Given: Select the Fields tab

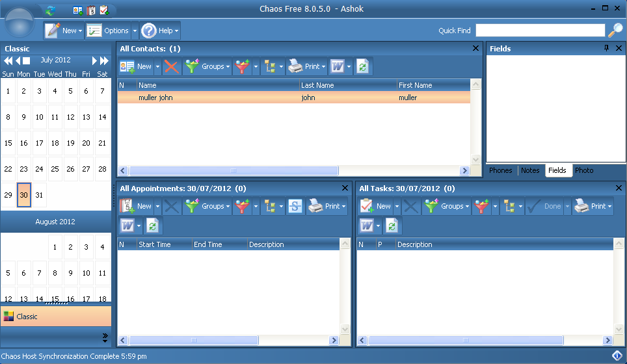Looking at the screenshot, I should (x=557, y=170).
